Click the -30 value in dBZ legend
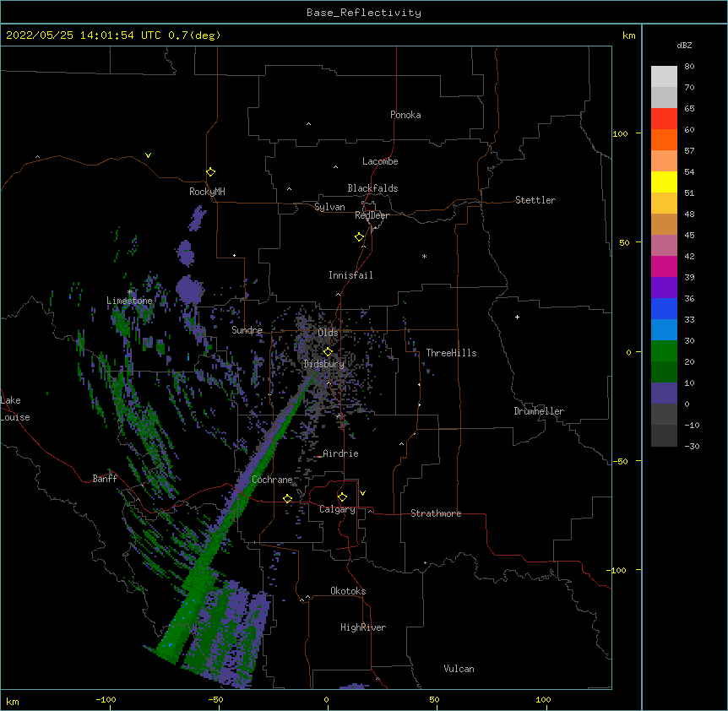This screenshot has height=711, width=728. tap(692, 446)
